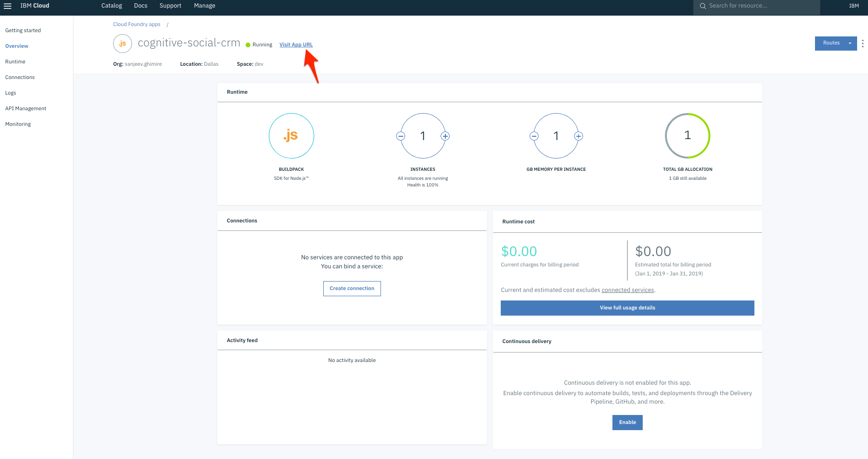The width and height of the screenshot is (868, 459).
Task: Enable continuous delivery
Action: tap(628, 423)
